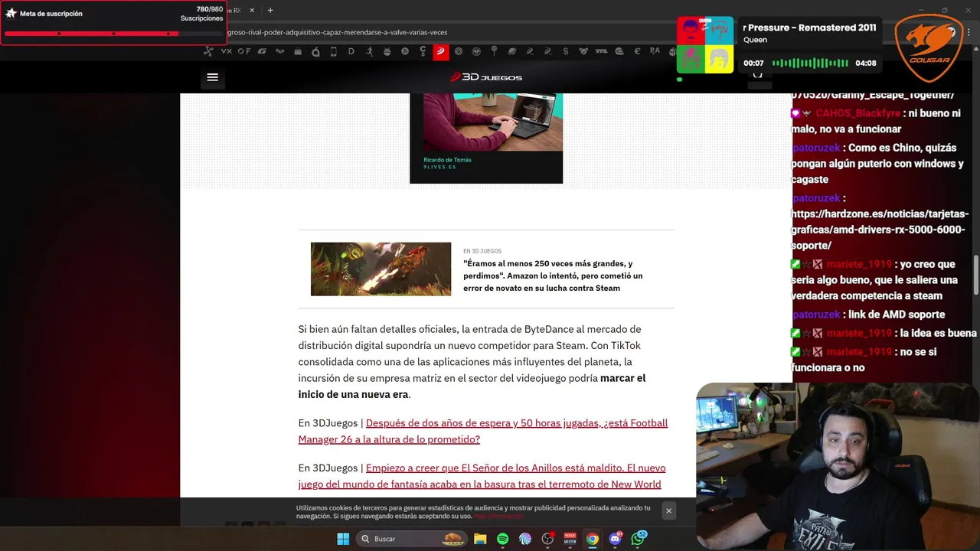Screen dimensions: 980x551
Task: Click username mariete_1919 in 'la idea es buena'
Action: pos(858,333)
